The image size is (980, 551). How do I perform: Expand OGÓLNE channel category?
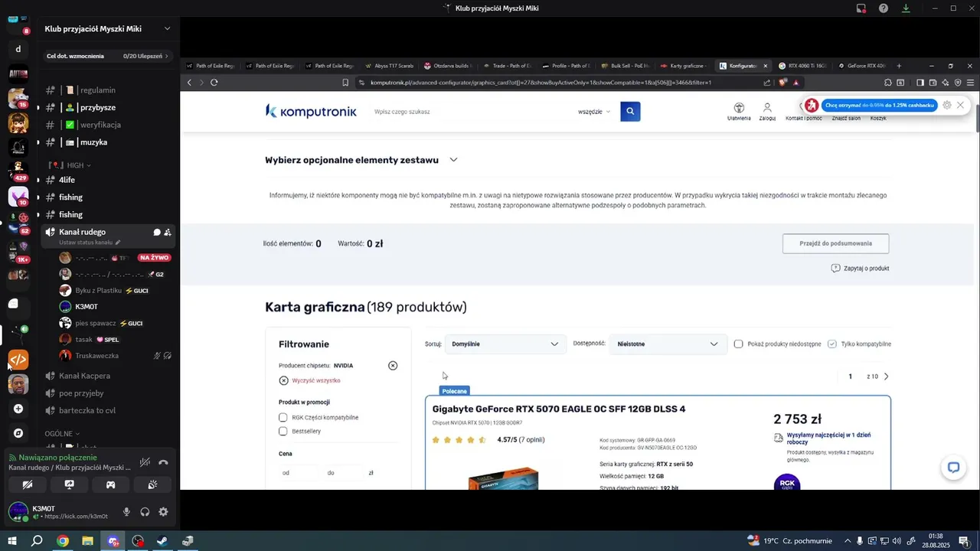point(61,433)
